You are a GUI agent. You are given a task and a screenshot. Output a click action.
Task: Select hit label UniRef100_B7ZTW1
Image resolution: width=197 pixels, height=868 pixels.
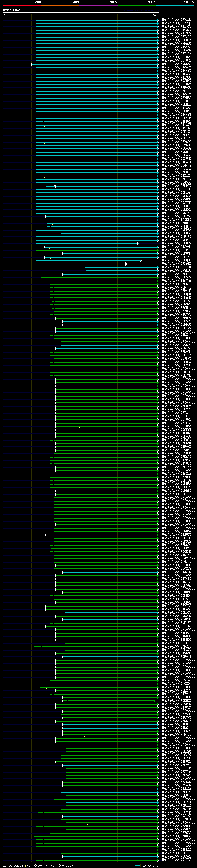[177, 768]
